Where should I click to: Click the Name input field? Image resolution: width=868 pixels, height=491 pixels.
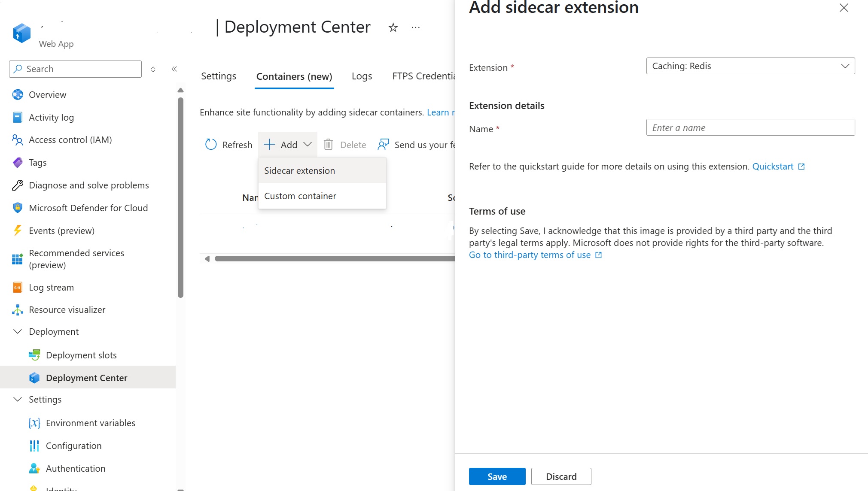click(x=750, y=128)
